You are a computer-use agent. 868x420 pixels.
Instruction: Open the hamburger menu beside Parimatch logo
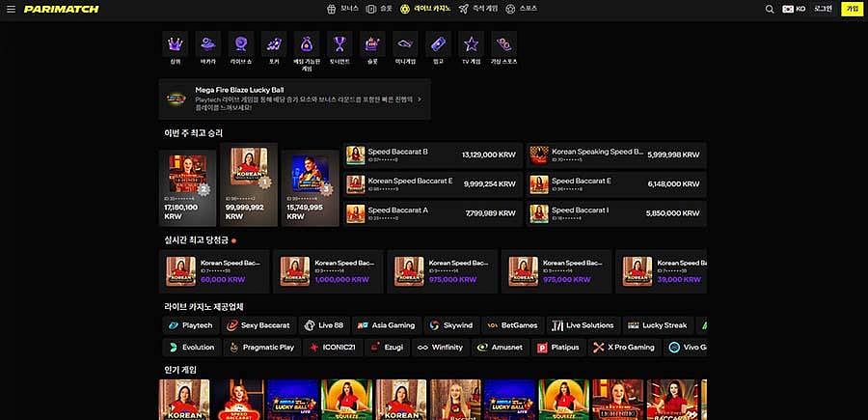(x=11, y=10)
